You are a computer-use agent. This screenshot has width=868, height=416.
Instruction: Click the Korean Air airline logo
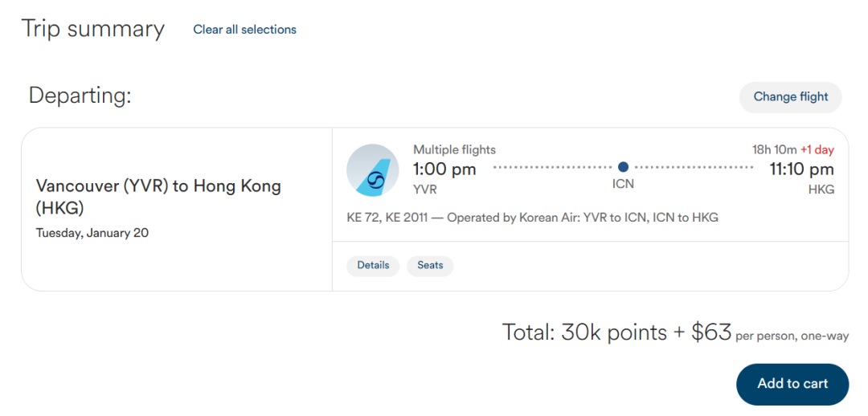[373, 170]
